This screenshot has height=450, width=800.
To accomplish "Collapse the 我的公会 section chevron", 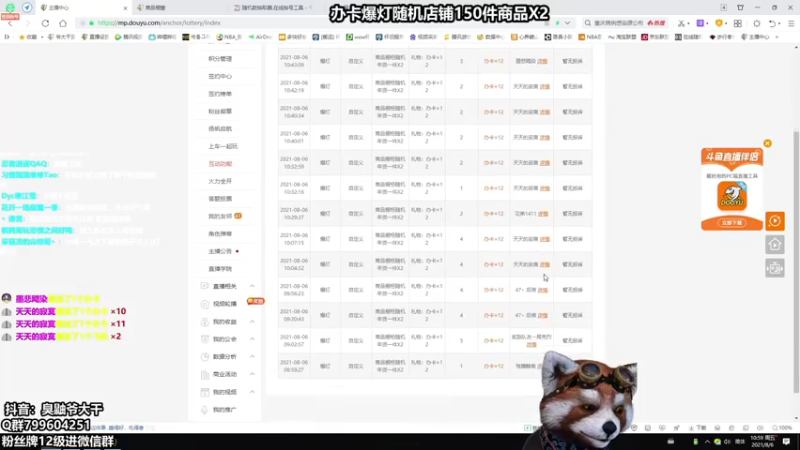I will coord(252,339).
